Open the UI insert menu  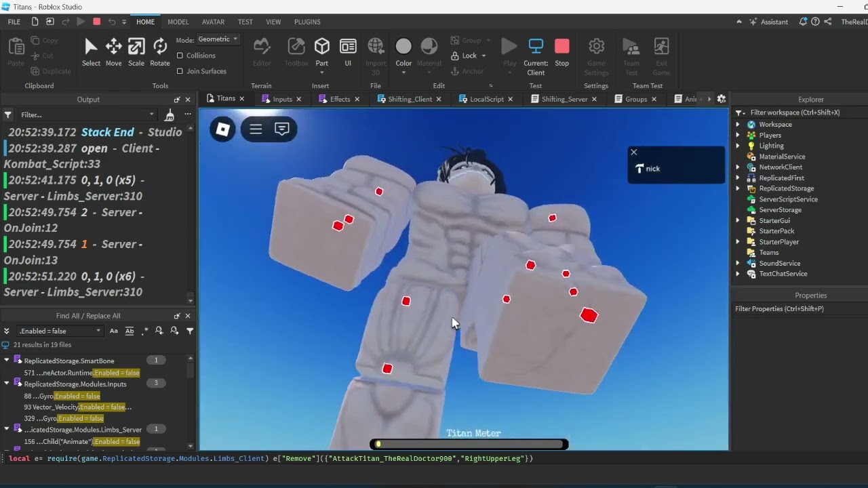tap(348, 52)
